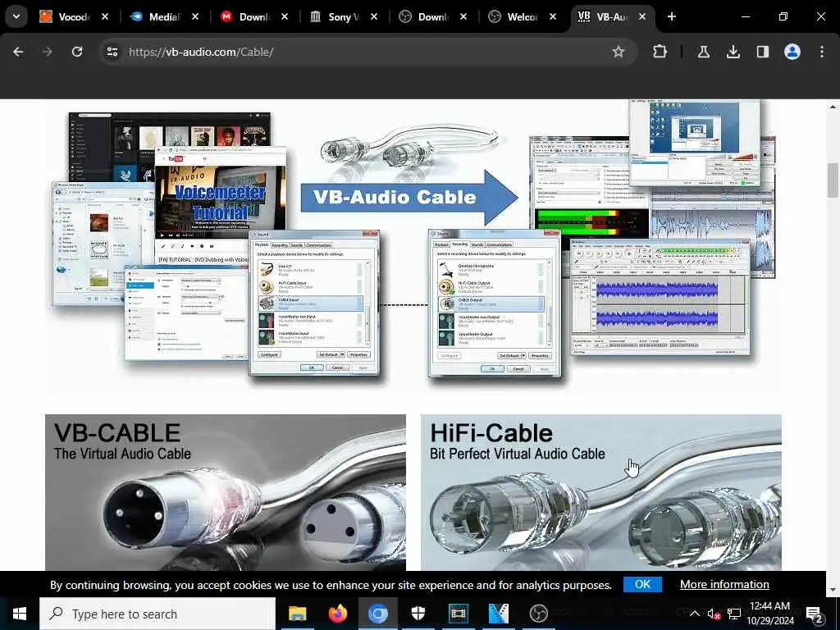The image size is (840, 630).
Task: Close the Sony V tab
Action: [374, 16]
